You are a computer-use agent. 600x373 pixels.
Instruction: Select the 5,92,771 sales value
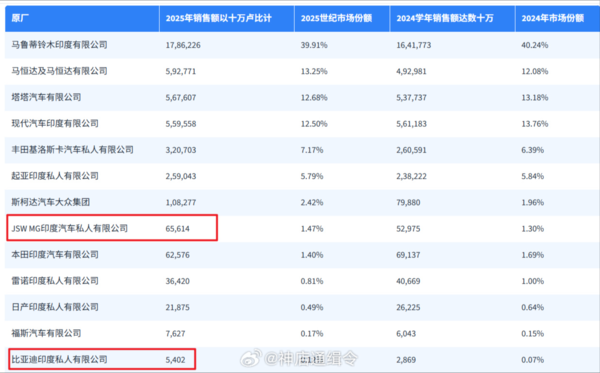[181, 72]
